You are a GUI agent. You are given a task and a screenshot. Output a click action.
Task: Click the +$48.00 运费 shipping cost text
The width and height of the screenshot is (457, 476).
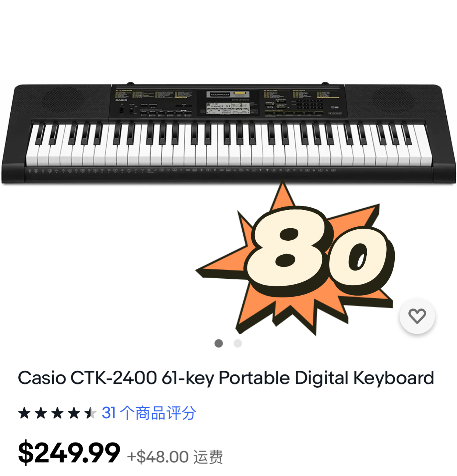pyautogui.click(x=175, y=457)
